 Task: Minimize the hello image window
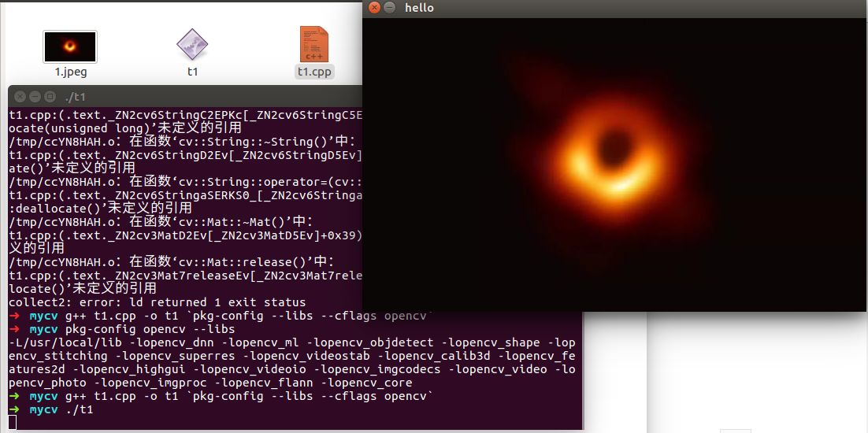tap(390, 8)
